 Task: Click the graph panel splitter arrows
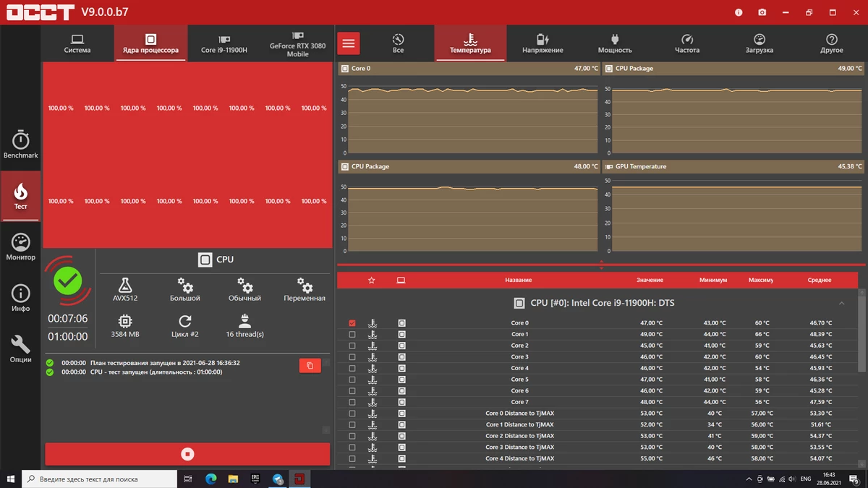pos(601,265)
